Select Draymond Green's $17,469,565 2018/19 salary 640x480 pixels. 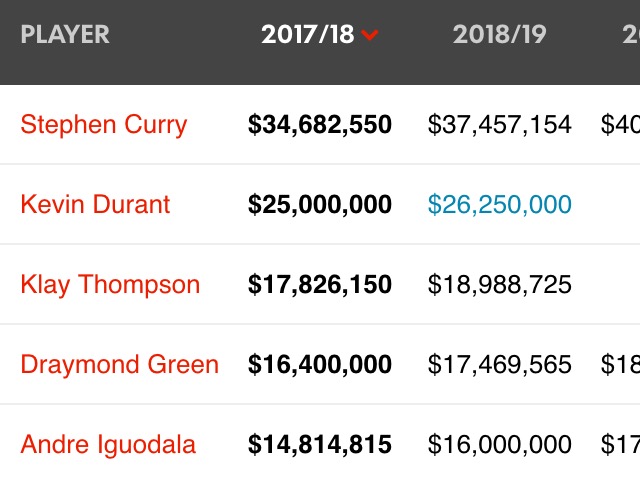[500, 364]
